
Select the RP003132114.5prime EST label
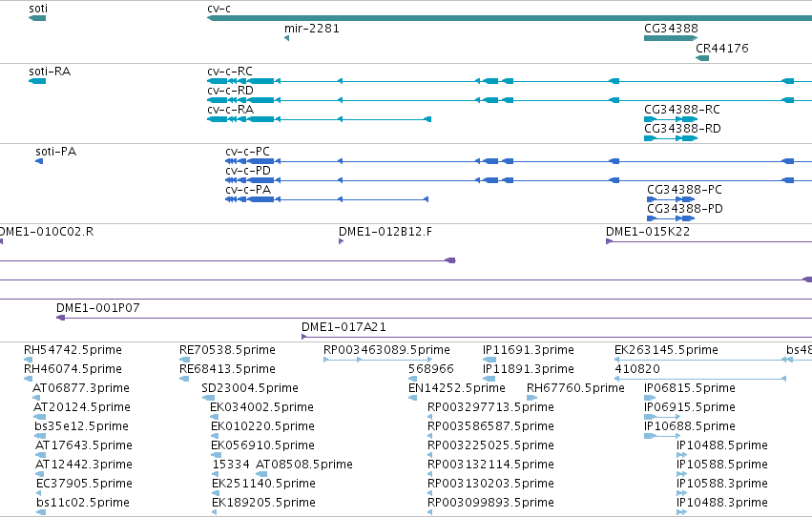pos(490,465)
